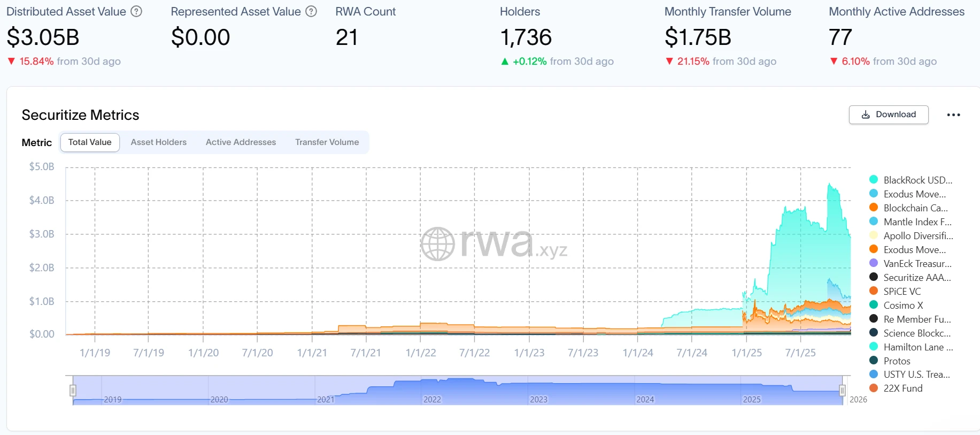This screenshot has width=980, height=435.
Task: Click the Download button
Action: pos(888,115)
